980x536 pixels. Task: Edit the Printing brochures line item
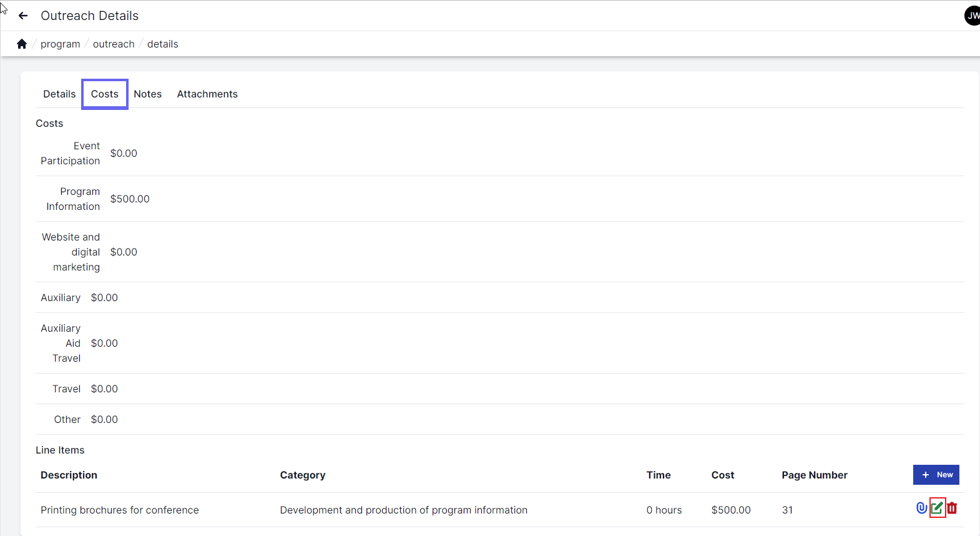[937, 508]
